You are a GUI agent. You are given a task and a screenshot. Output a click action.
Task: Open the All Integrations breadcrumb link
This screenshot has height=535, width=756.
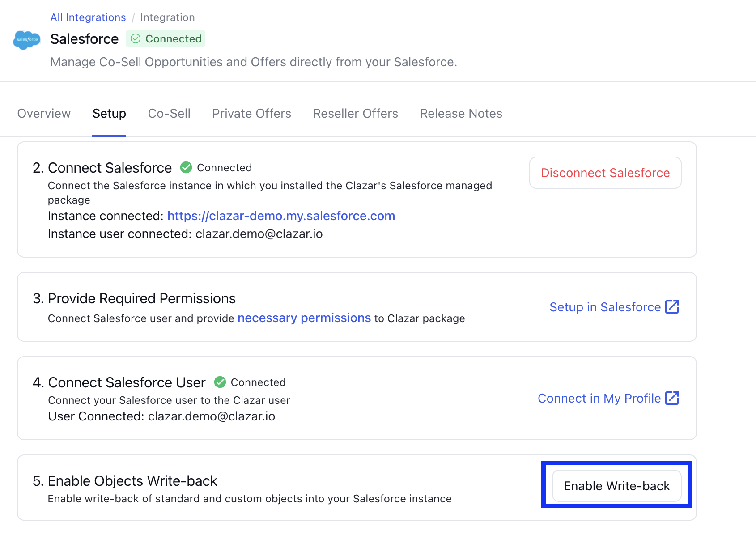88,17
